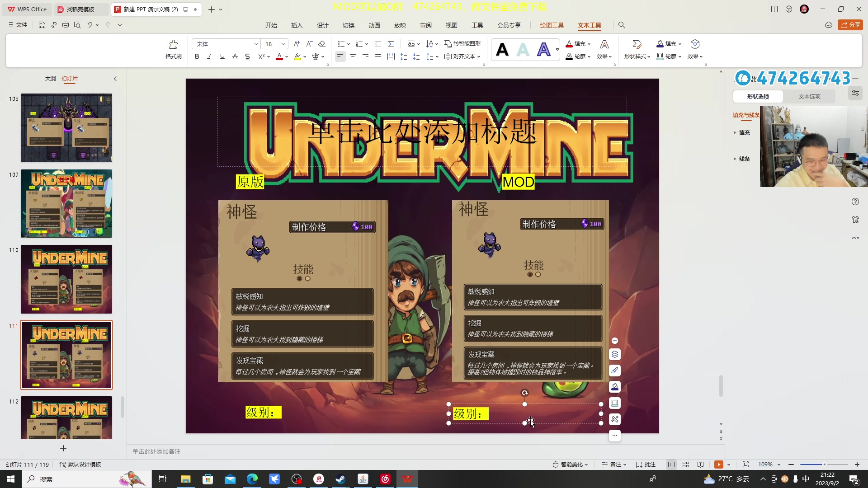
Task: Click the yellow text highlight color swatch
Action: [x=297, y=56]
